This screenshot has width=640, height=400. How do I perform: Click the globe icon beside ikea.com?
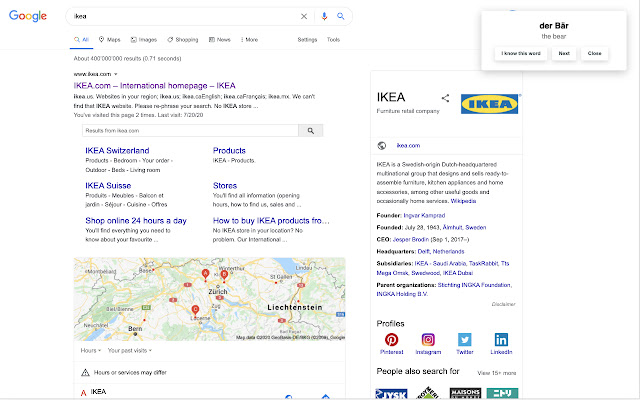pos(382,145)
